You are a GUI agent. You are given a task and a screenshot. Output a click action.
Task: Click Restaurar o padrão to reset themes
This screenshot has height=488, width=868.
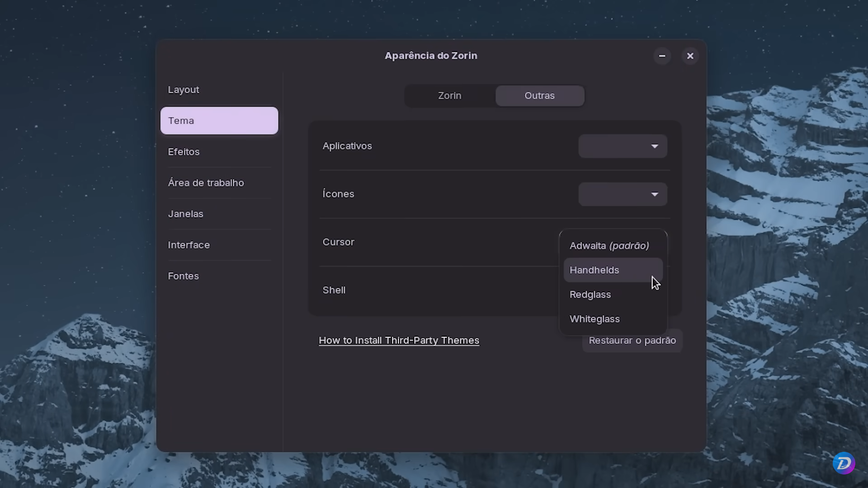[x=632, y=340]
